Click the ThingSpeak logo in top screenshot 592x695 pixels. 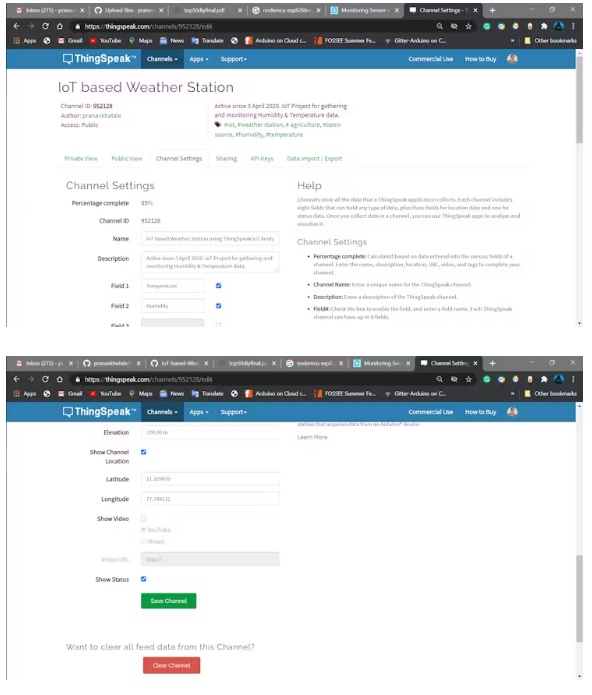click(x=99, y=59)
